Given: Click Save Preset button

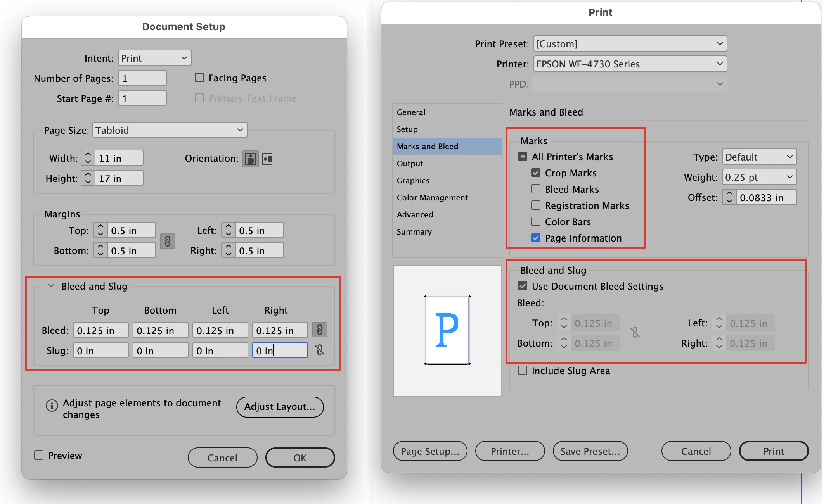Looking at the screenshot, I should coord(590,451).
